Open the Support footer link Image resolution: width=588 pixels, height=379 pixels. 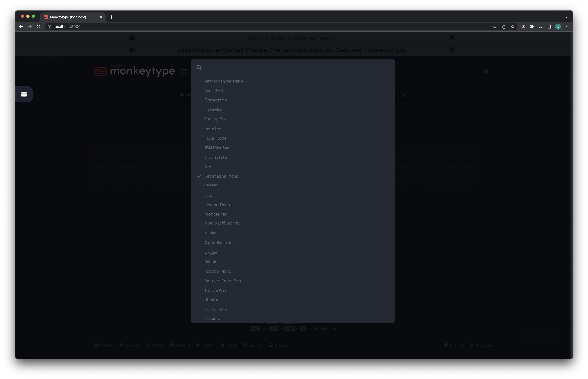(130, 345)
